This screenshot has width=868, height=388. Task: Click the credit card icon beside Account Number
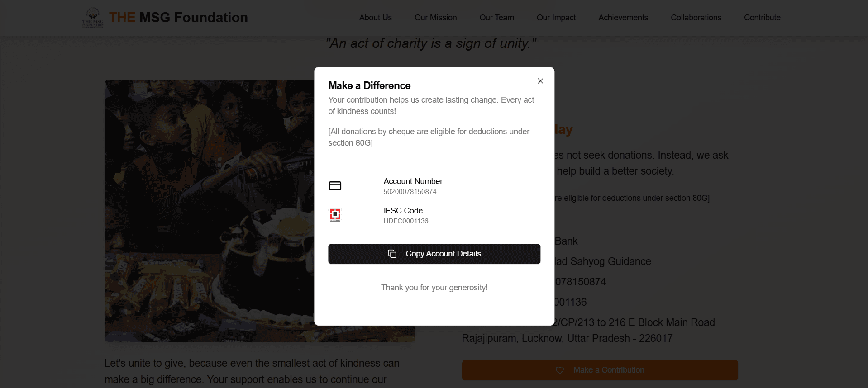335,186
